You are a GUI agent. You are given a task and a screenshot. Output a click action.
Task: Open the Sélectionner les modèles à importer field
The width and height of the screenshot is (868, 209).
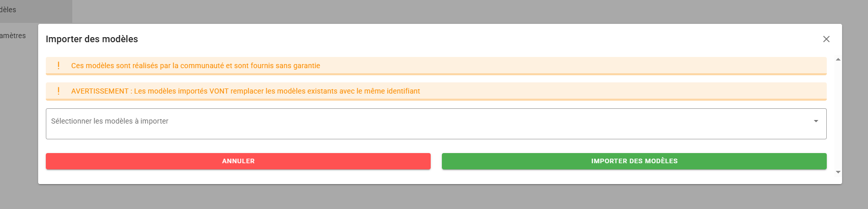tap(110, 121)
